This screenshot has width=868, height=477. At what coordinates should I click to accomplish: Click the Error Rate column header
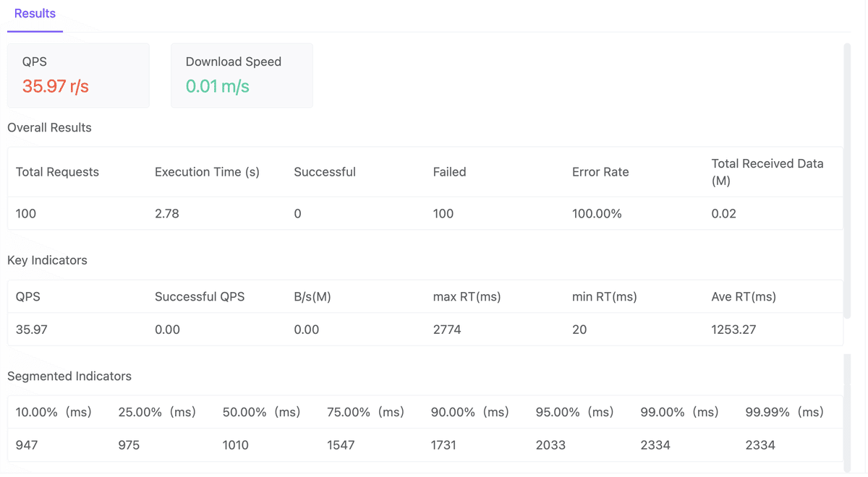click(600, 172)
